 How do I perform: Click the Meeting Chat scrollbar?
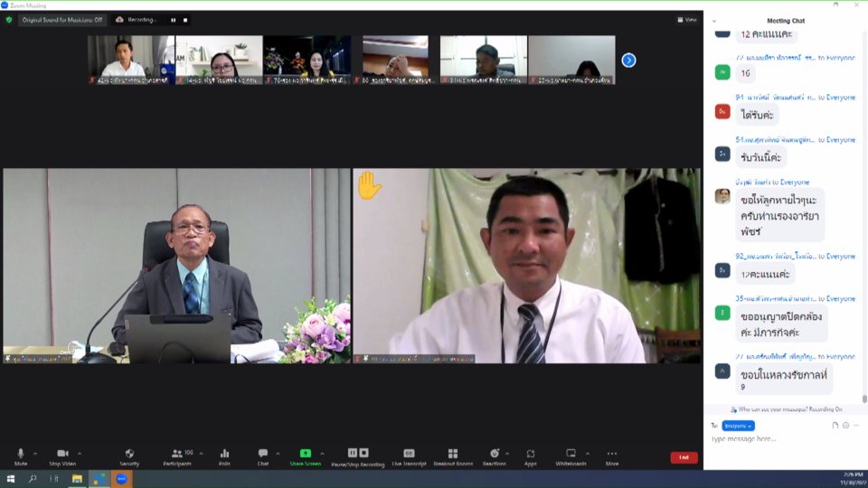(x=864, y=399)
